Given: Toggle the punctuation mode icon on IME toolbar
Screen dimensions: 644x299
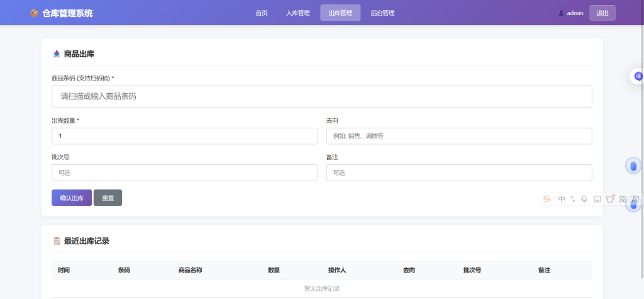Looking at the screenshot, I should pyautogui.click(x=573, y=199).
